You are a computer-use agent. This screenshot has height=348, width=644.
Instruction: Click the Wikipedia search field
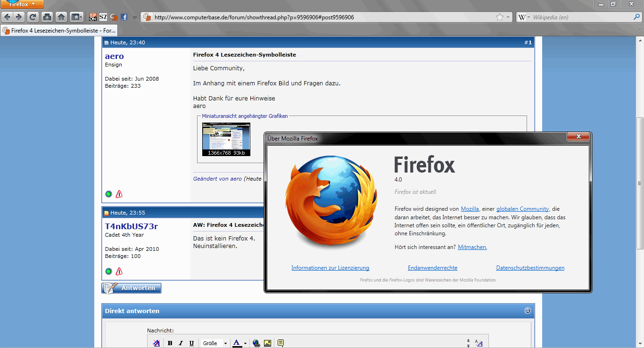tap(580, 17)
